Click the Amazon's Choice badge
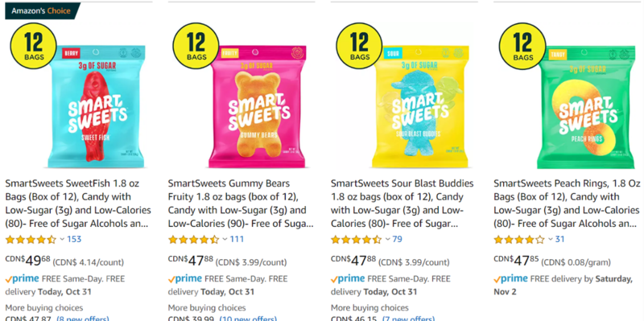 [43, 10]
